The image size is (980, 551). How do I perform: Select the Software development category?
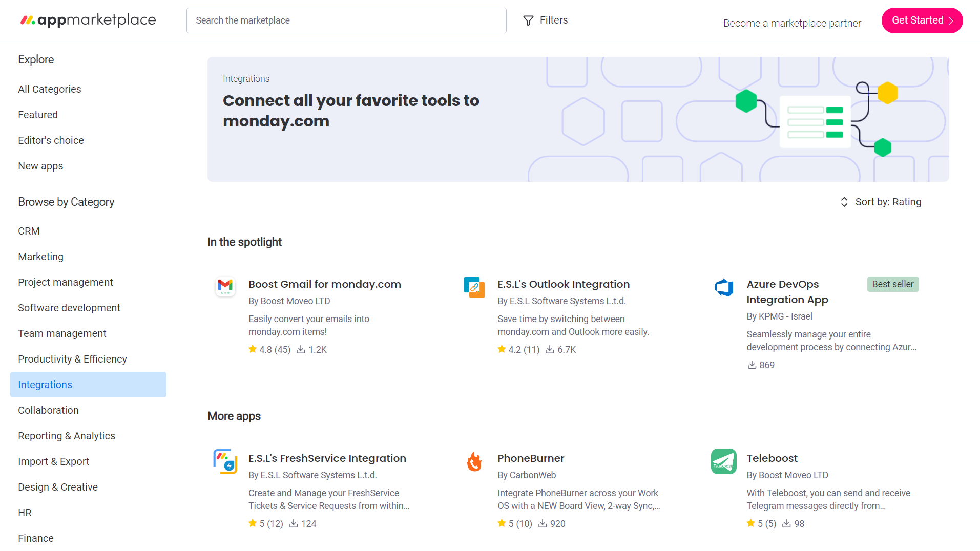tap(69, 308)
